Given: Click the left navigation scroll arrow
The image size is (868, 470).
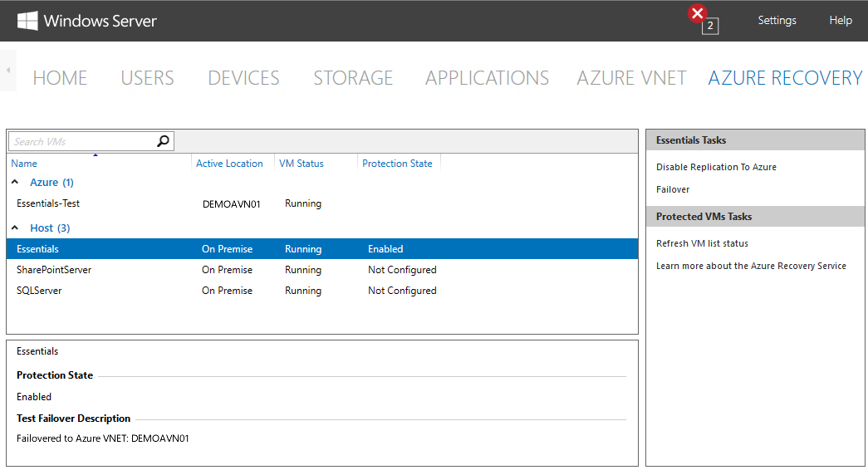Looking at the screenshot, I should (x=7, y=71).
